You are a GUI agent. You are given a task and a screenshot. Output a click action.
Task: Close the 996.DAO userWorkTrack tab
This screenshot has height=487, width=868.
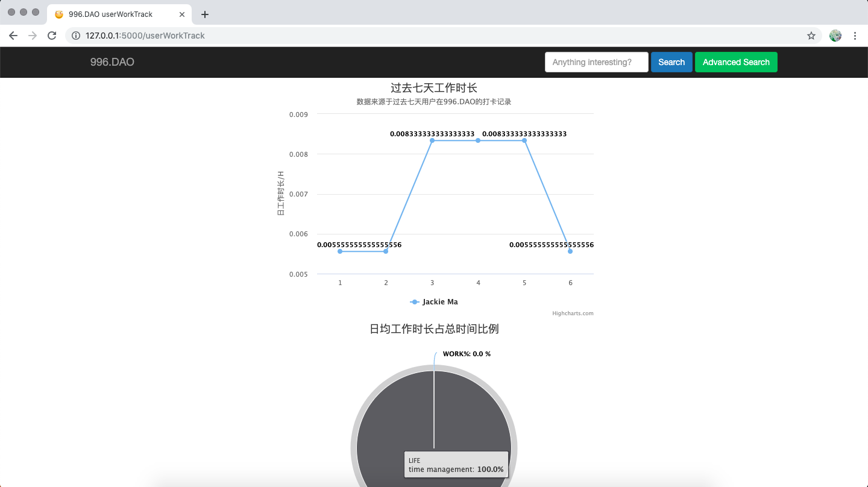[182, 14]
